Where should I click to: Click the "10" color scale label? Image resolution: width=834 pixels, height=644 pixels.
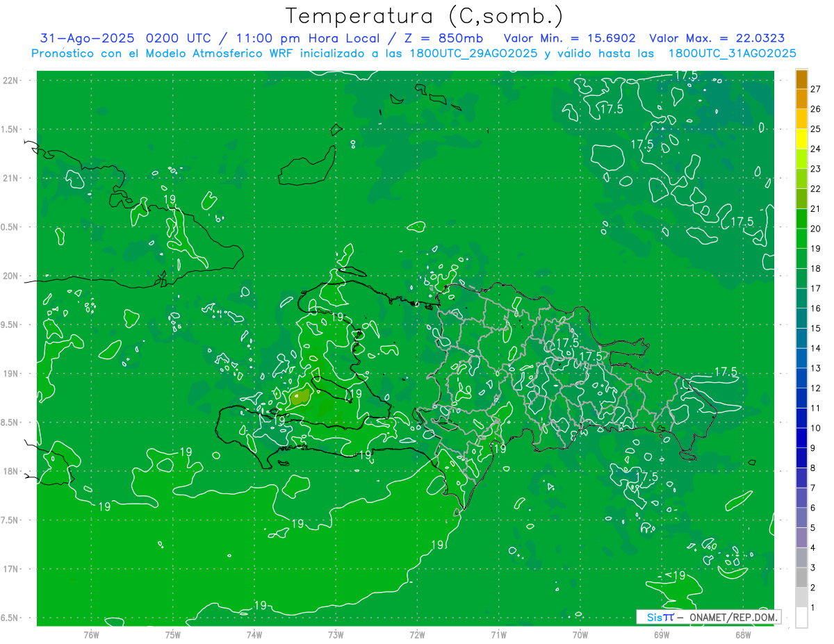tap(816, 428)
